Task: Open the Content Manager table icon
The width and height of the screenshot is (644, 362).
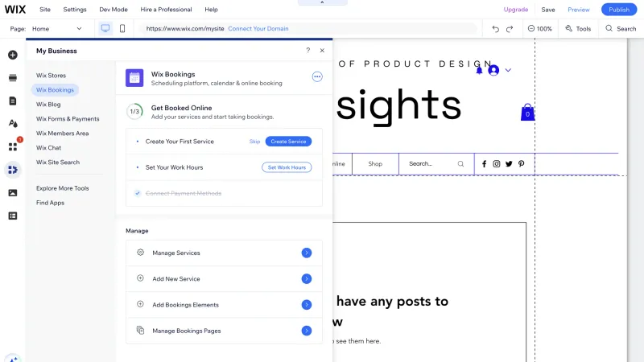Action: tap(13, 216)
